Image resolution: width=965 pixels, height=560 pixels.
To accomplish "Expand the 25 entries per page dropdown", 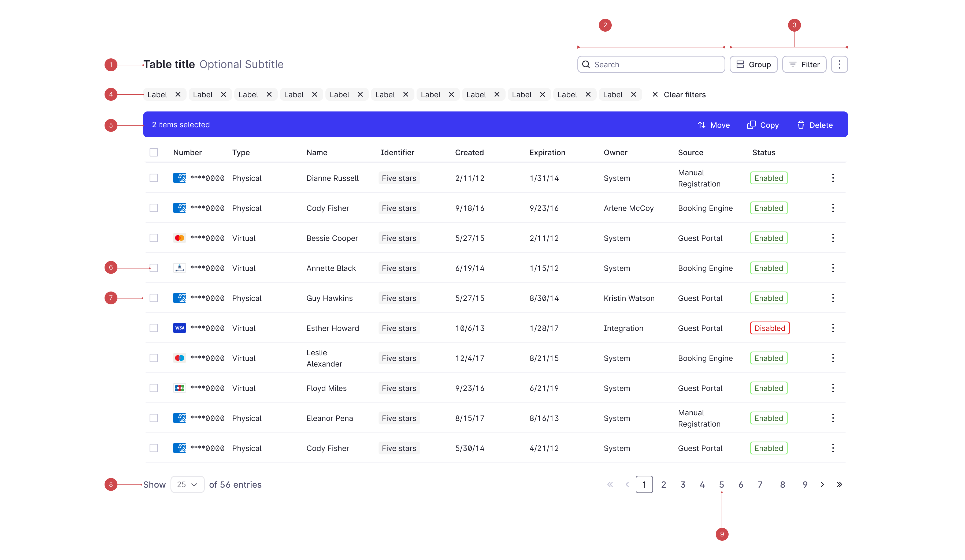I will pos(187,485).
